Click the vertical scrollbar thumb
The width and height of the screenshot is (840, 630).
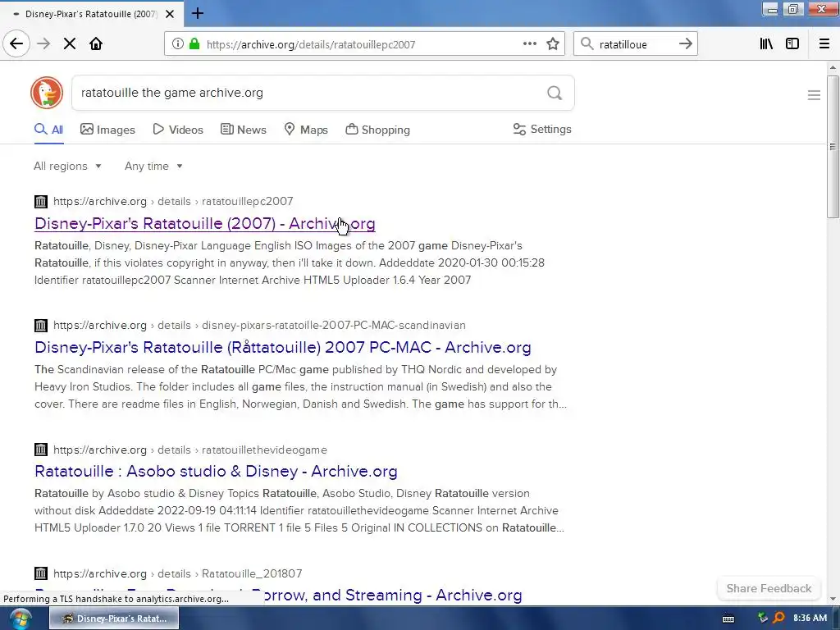coord(832,146)
